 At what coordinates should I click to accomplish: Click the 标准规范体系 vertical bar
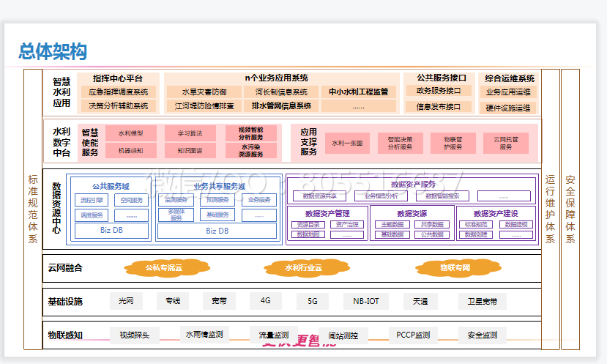(33, 209)
